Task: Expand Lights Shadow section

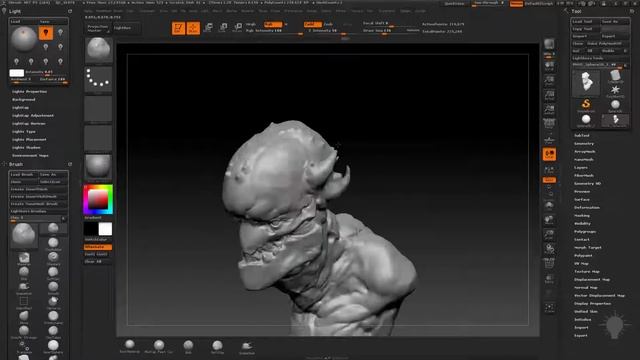Action: [26, 147]
